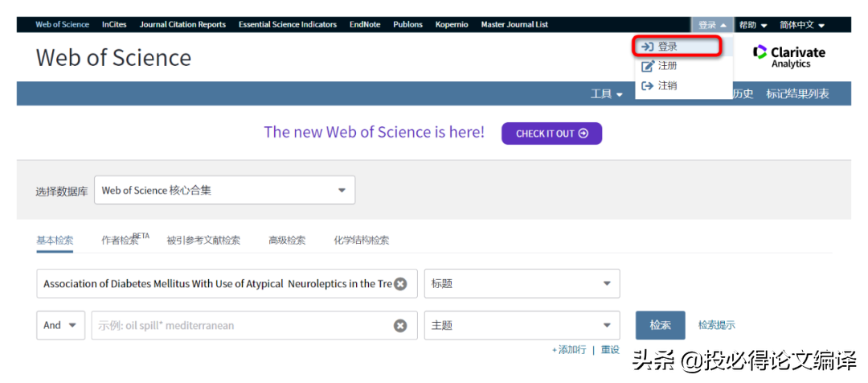Viewport: 868px width, 383px height.
Task: Clear the title search text field
Action: pos(400,284)
